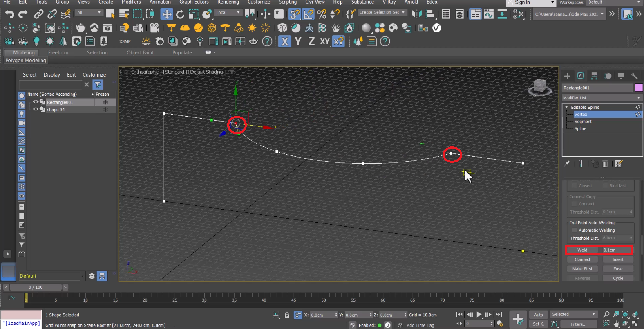The width and height of the screenshot is (644, 329).
Task: Collapse the Editable Spline modifier tree
Action: [567, 107]
